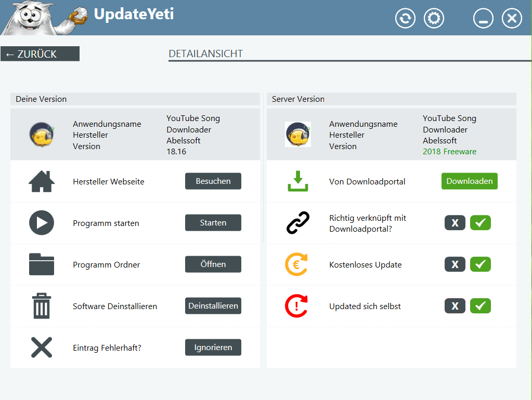The image size is (532, 400).
Task: Confirm Updated sich selbst with green checkmark
Action: pos(481,306)
